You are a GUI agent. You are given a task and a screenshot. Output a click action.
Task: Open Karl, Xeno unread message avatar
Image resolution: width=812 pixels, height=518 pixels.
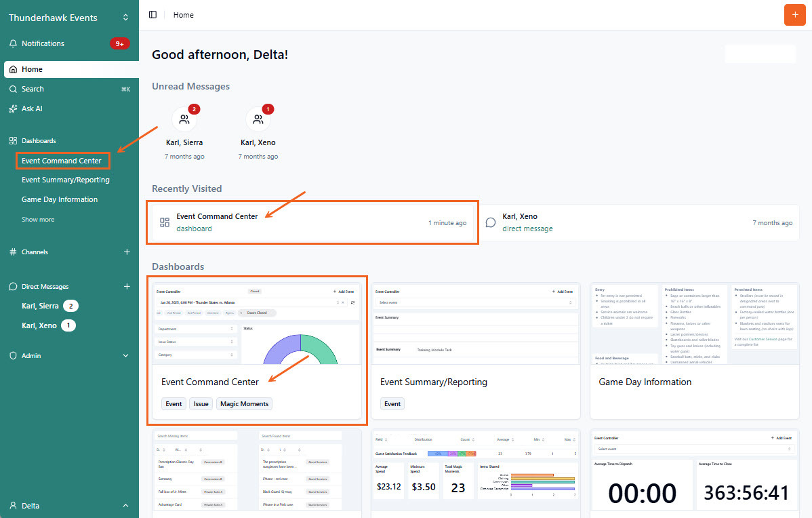point(258,119)
